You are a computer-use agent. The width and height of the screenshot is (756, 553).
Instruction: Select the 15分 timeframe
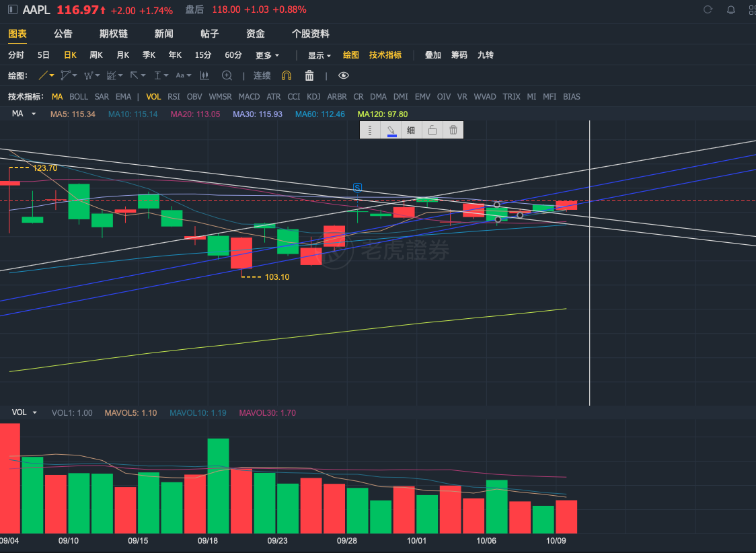coord(203,55)
